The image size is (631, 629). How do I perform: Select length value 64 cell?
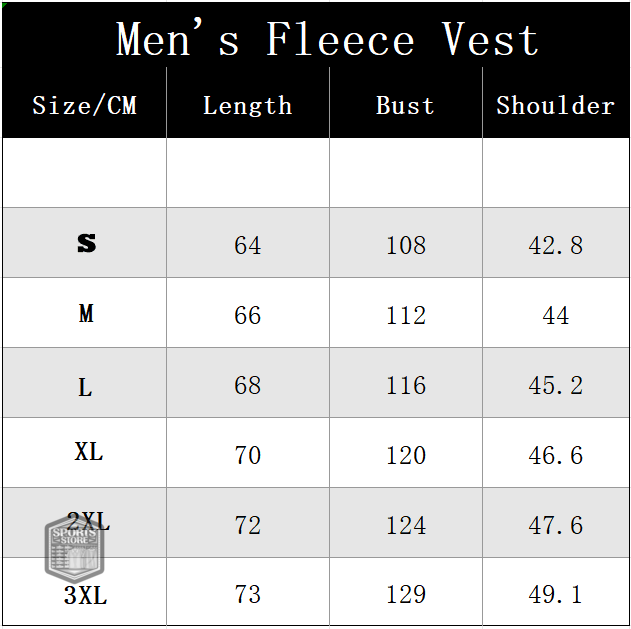(248, 243)
